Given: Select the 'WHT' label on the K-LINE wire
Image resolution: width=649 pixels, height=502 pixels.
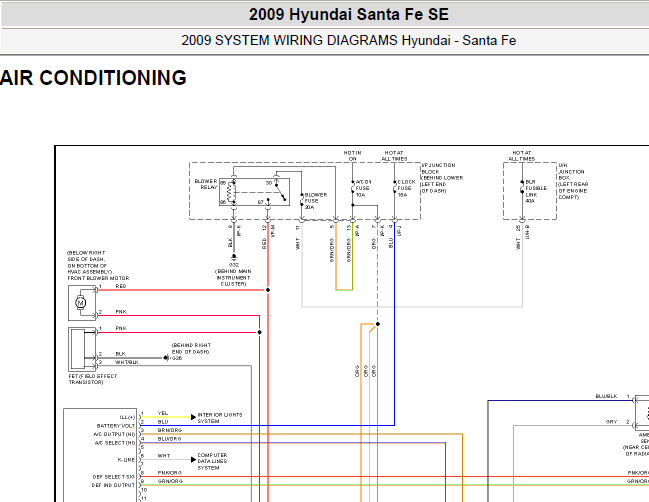Looking at the screenshot, I should [x=164, y=456].
